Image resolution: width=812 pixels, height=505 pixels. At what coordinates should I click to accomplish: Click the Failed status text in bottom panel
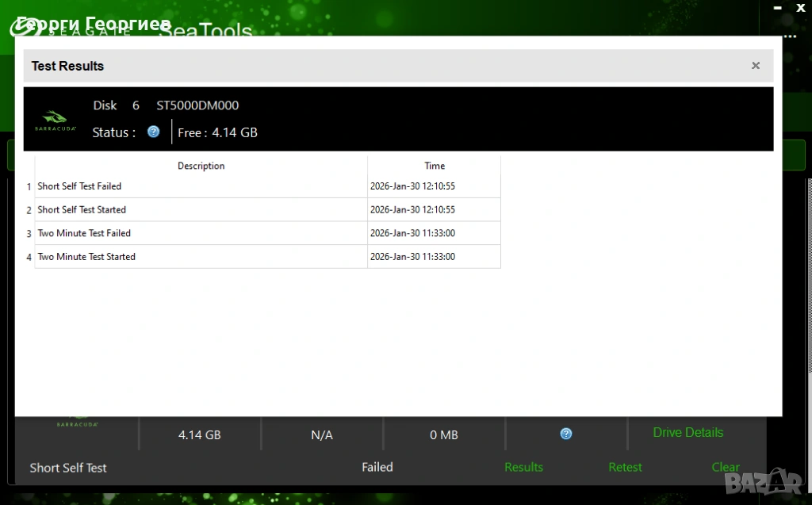tap(377, 467)
